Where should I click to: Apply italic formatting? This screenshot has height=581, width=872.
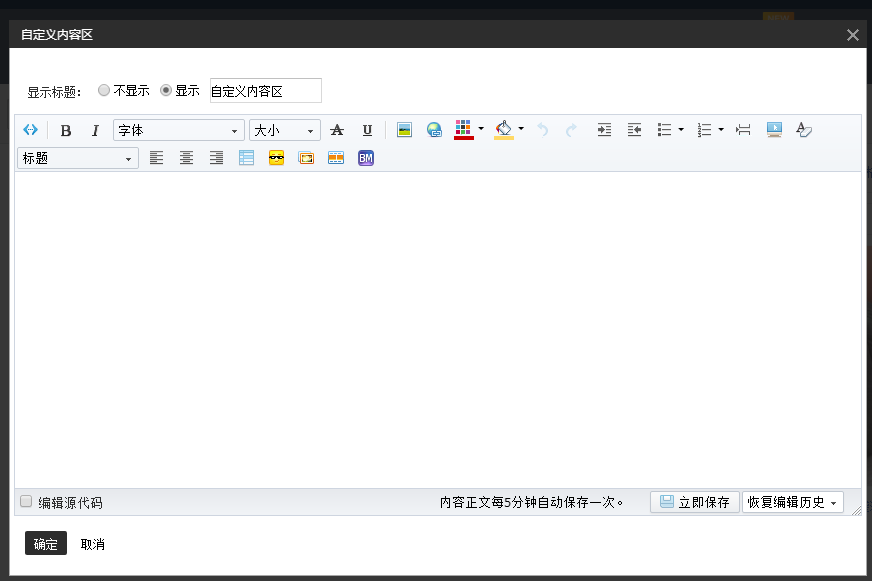(95, 130)
